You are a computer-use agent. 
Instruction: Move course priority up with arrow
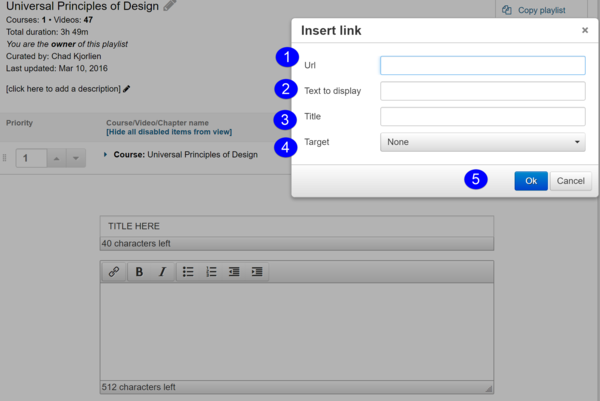click(57, 158)
